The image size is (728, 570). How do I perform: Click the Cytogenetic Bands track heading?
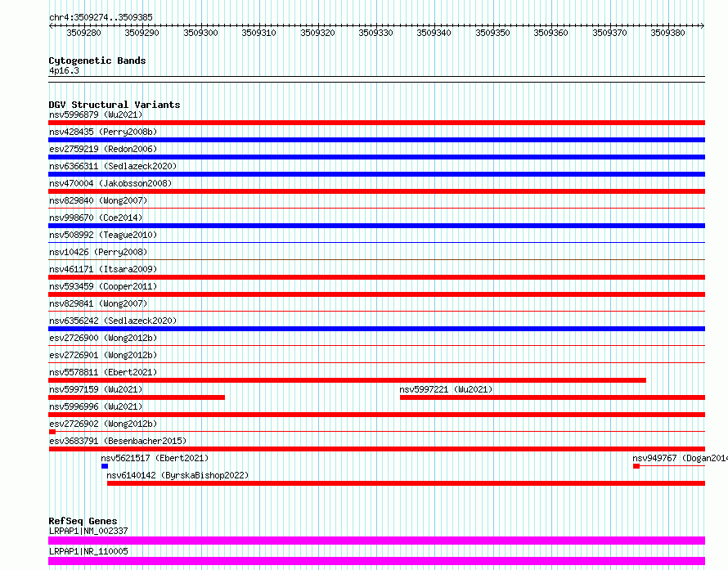coord(97,61)
